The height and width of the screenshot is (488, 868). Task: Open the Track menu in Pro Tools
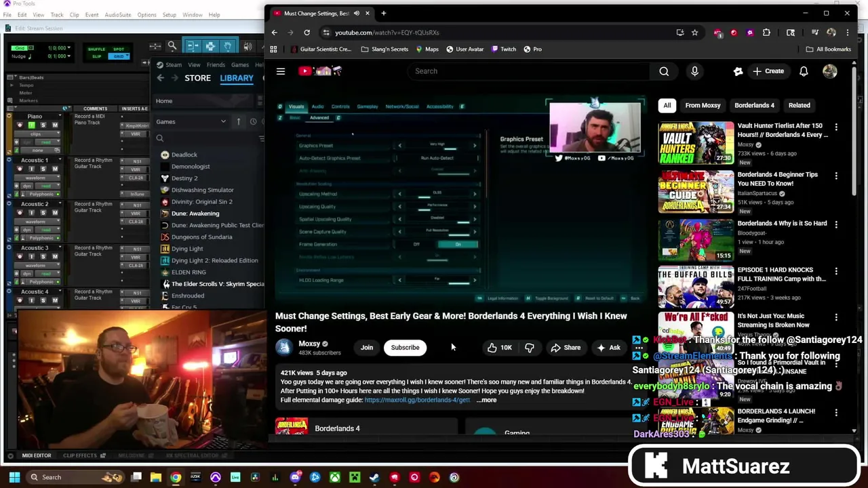57,15
